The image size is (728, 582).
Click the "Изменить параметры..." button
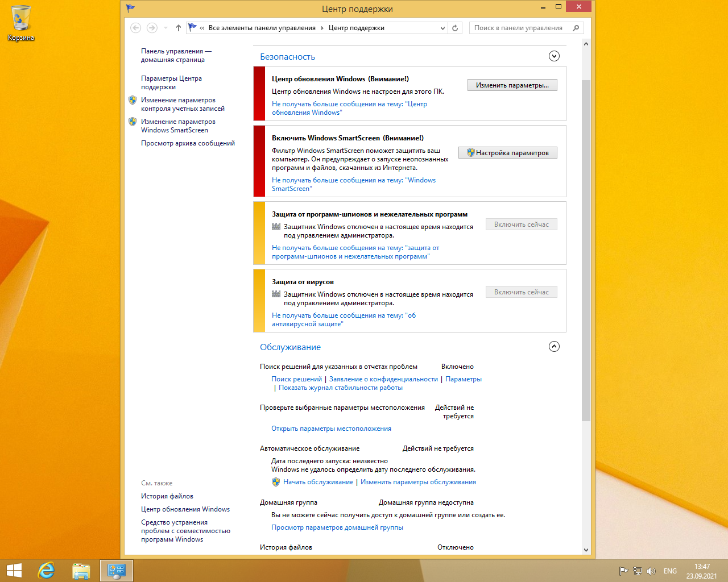[512, 85]
